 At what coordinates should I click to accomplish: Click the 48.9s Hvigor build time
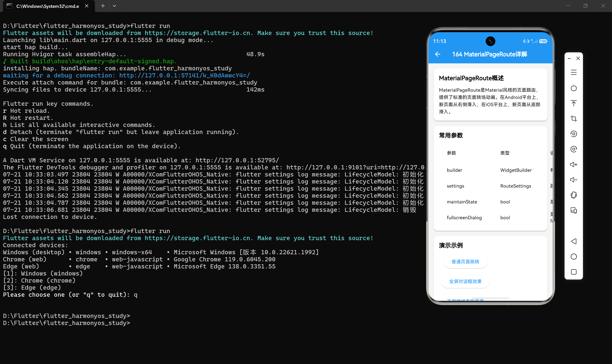255,54
